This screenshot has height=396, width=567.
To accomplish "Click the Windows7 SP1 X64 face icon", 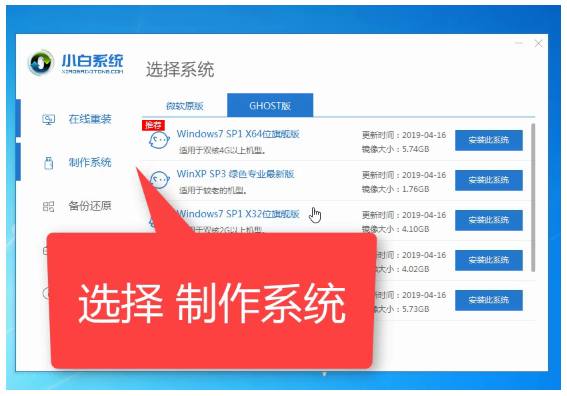I will pos(159,140).
